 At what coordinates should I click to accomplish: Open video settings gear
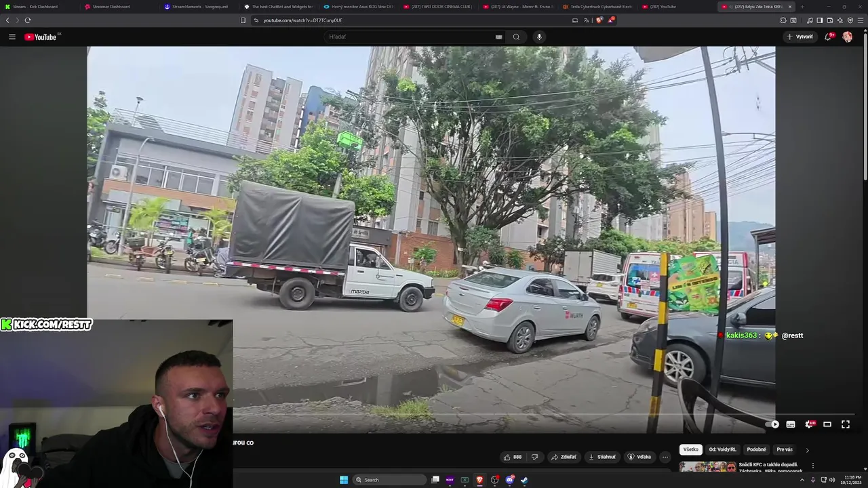(809, 424)
